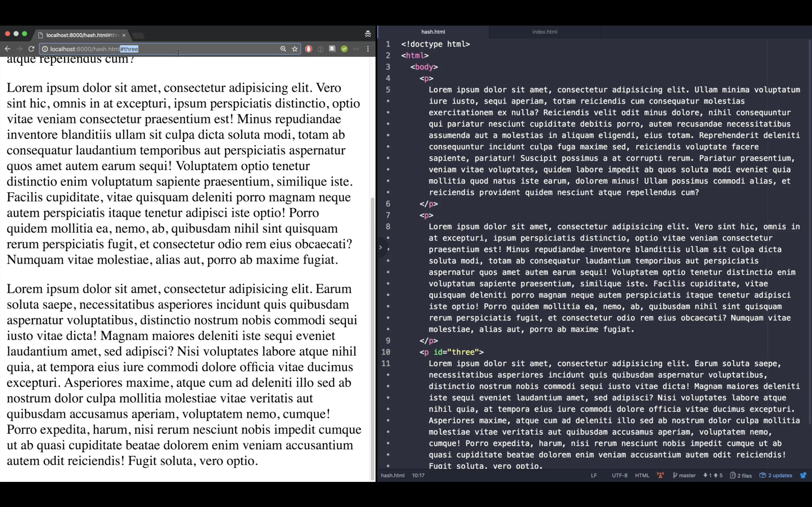Click the browser back arrow
This screenshot has height=507, width=812.
pyautogui.click(x=7, y=49)
